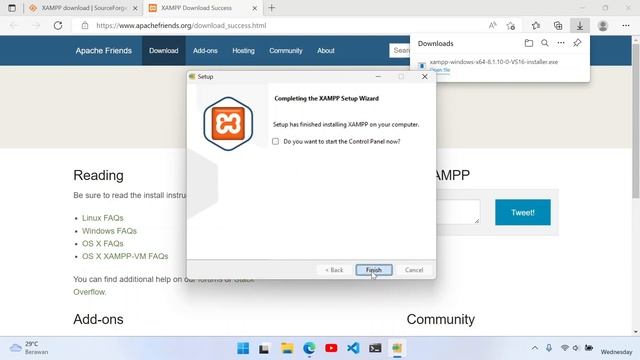
Task: Open a new browser tab
Action: coord(272,8)
